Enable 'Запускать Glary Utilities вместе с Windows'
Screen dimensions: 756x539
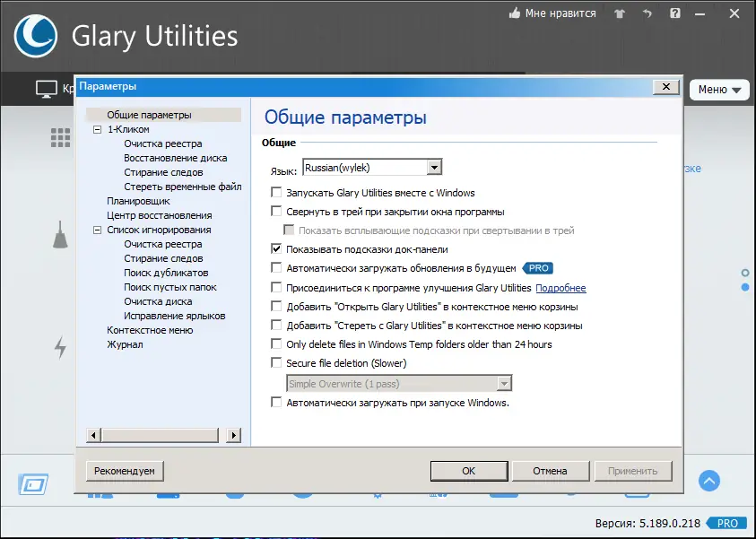pyautogui.click(x=276, y=192)
